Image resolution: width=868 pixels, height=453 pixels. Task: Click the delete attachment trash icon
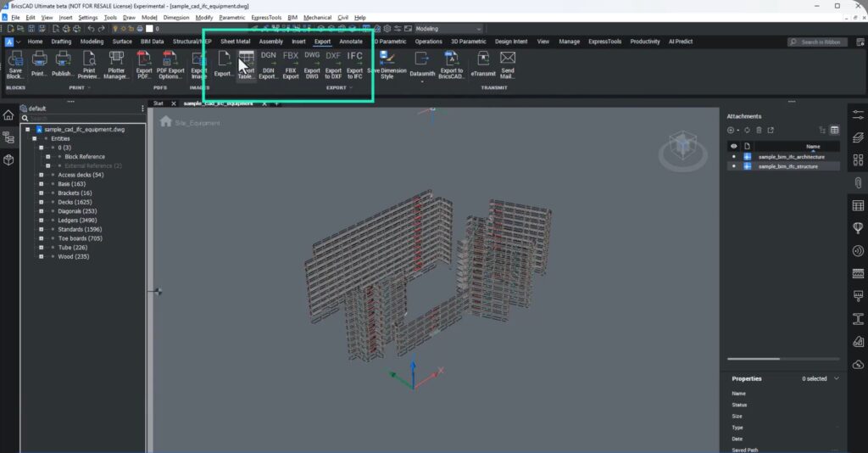click(759, 130)
